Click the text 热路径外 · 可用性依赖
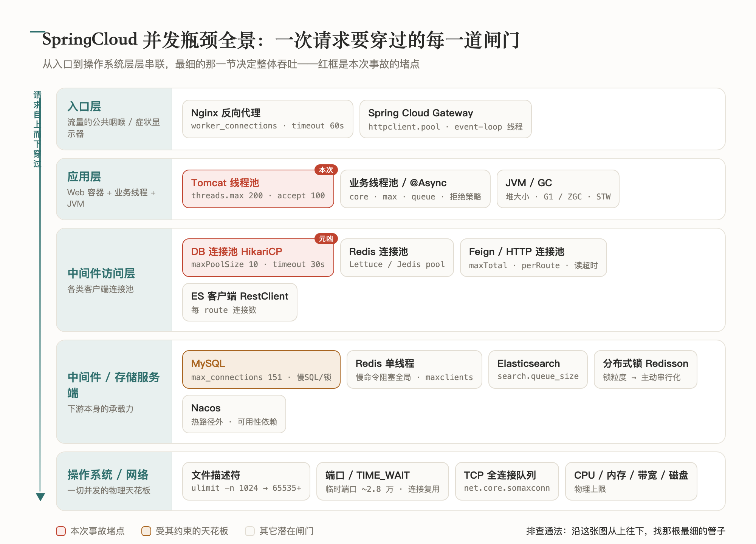 click(234, 422)
